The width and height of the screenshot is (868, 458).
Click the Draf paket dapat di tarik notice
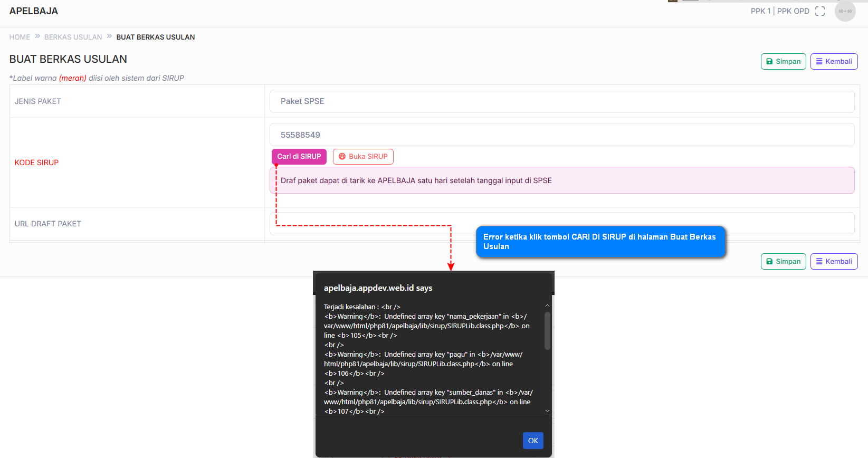pyautogui.click(x=562, y=180)
